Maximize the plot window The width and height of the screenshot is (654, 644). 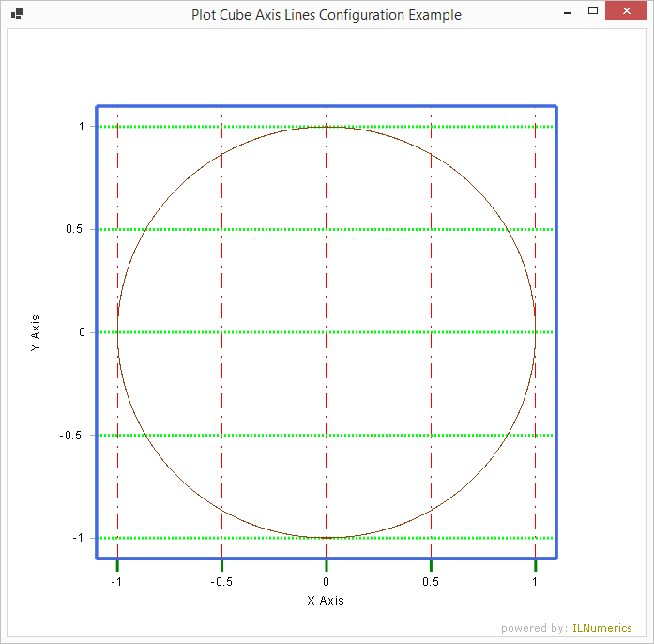coord(592,12)
